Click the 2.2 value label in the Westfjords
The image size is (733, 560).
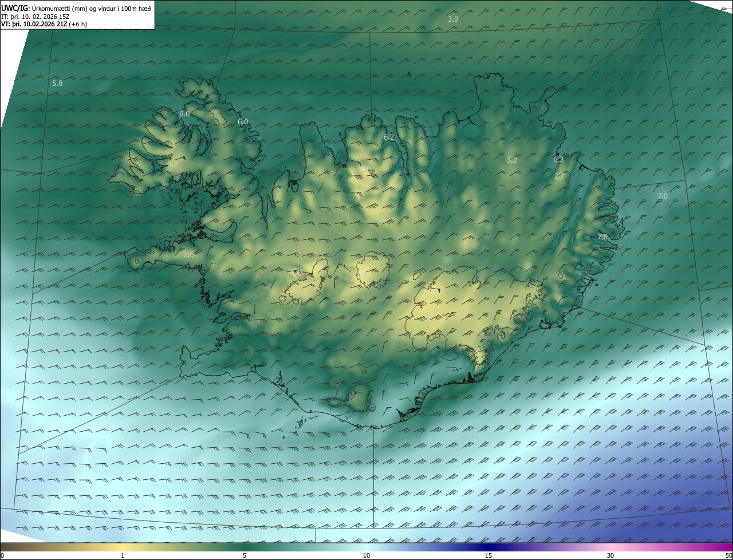[172, 165]
